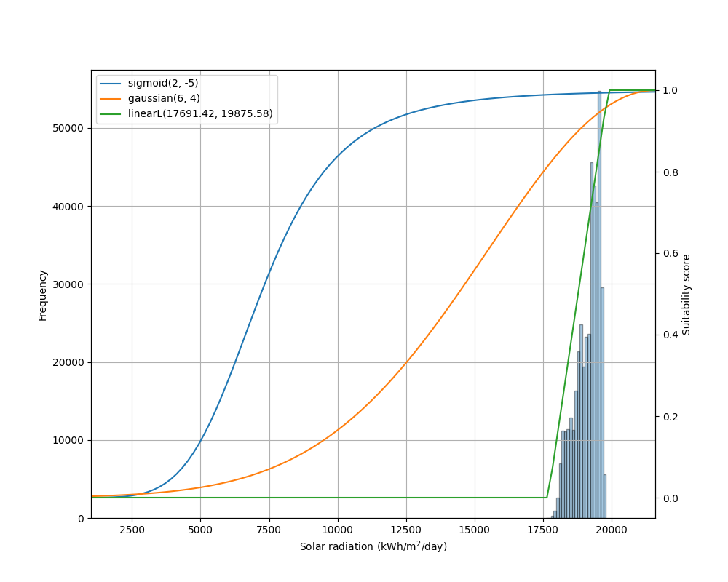
Task: Click left y-axis tick label 50000
Action: [x=68, y=129]
